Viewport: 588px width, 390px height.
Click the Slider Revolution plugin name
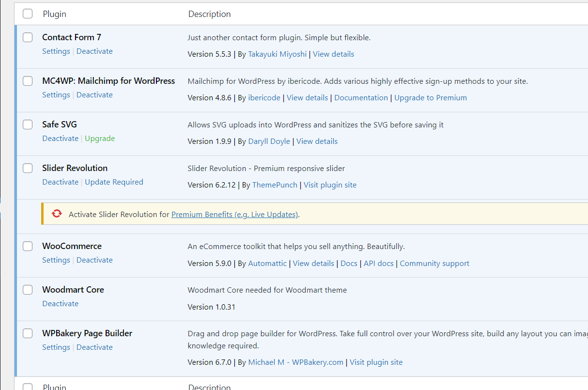tap(75, 168)
